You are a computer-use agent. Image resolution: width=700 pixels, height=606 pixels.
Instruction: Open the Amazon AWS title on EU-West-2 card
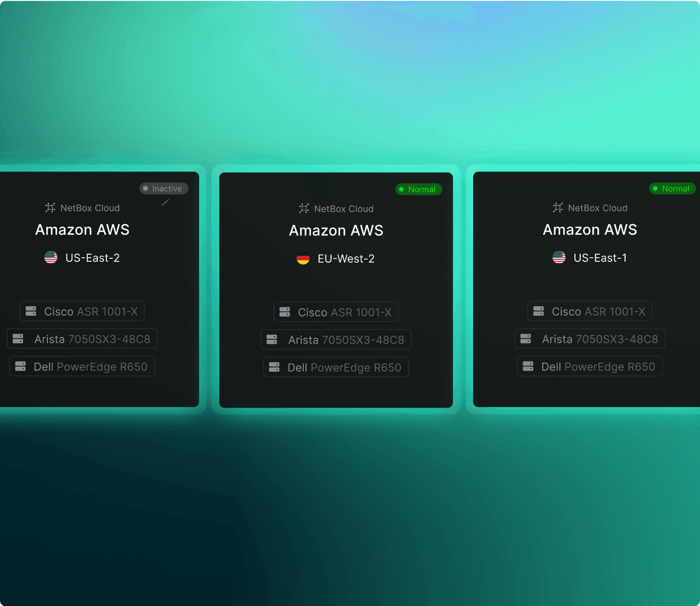[x=336, y=230]
